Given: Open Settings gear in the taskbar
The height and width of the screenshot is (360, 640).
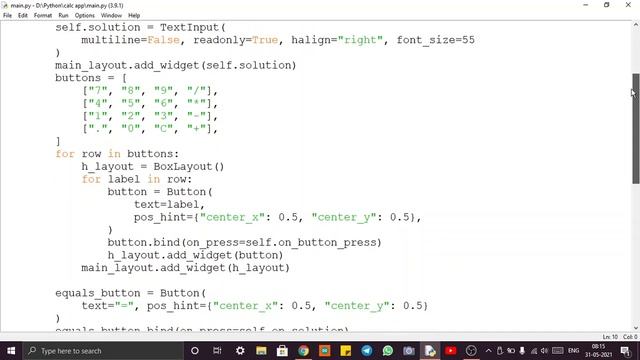Looking at the screenshot, I should pyautogui.click(x=240, y=351).
